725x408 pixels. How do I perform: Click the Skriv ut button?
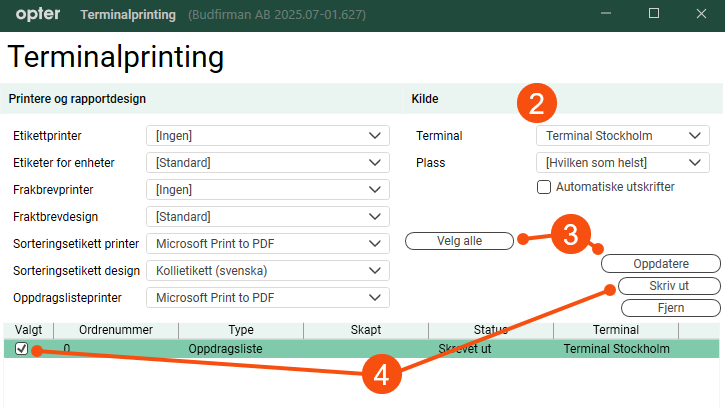coord(669,286)
